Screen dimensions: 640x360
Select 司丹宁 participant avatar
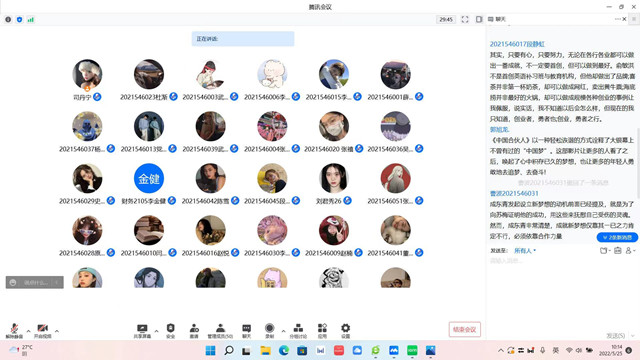coord(87,75)
